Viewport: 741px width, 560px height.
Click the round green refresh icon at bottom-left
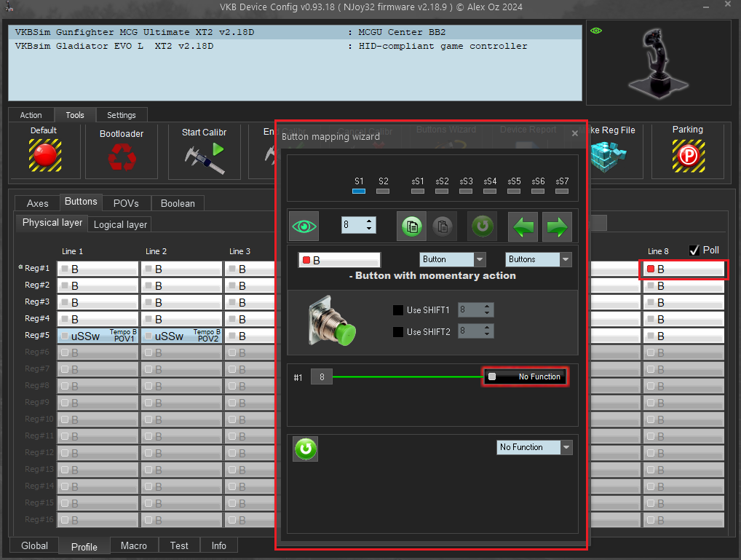click(306, 449)
